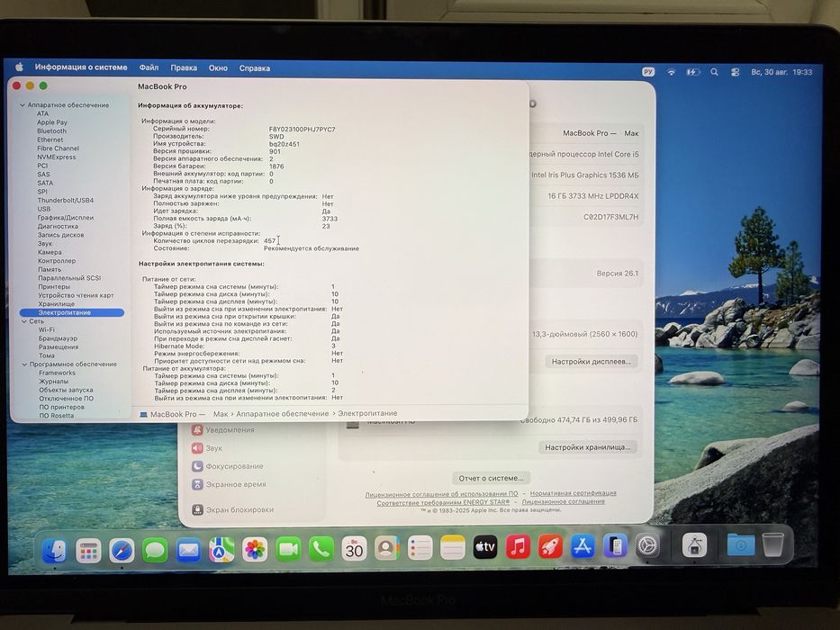Open Mail from the Dock
Screen dimensions: 840x630
(x=188, y=550)
